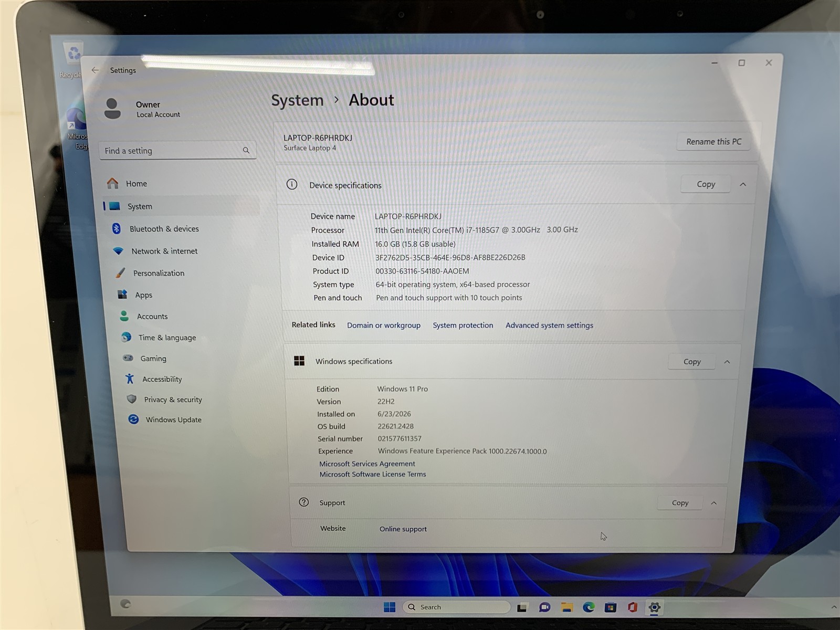840x630 pixels.
Task: Click the search magnifier in Find a setting
Action: (x=246, y=150)
